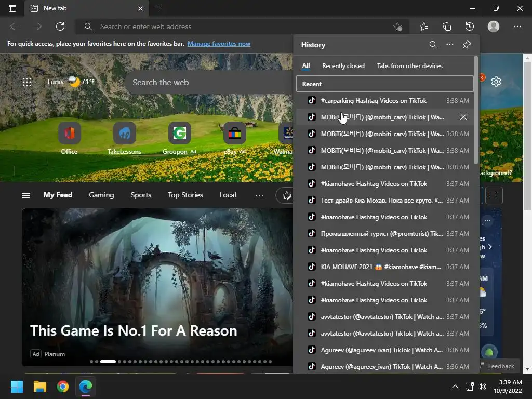Open the apps grid launcher icon
532x399 pixels.
coord(27,82)
